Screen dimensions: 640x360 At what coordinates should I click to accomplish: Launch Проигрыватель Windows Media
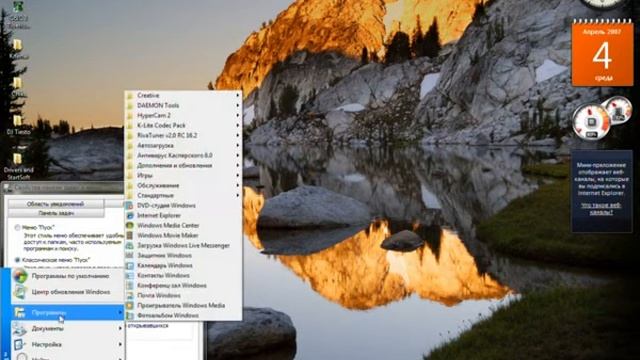coord(183,305)
